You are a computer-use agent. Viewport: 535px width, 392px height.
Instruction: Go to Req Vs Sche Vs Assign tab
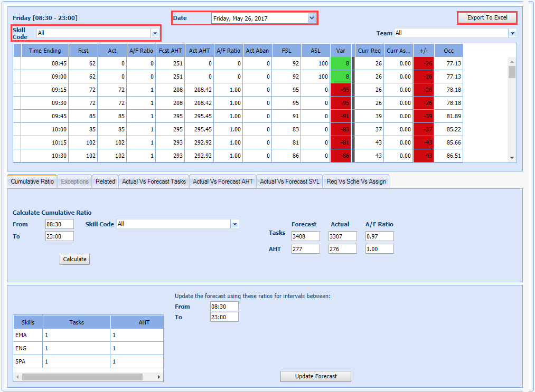[x=356, y=181]
